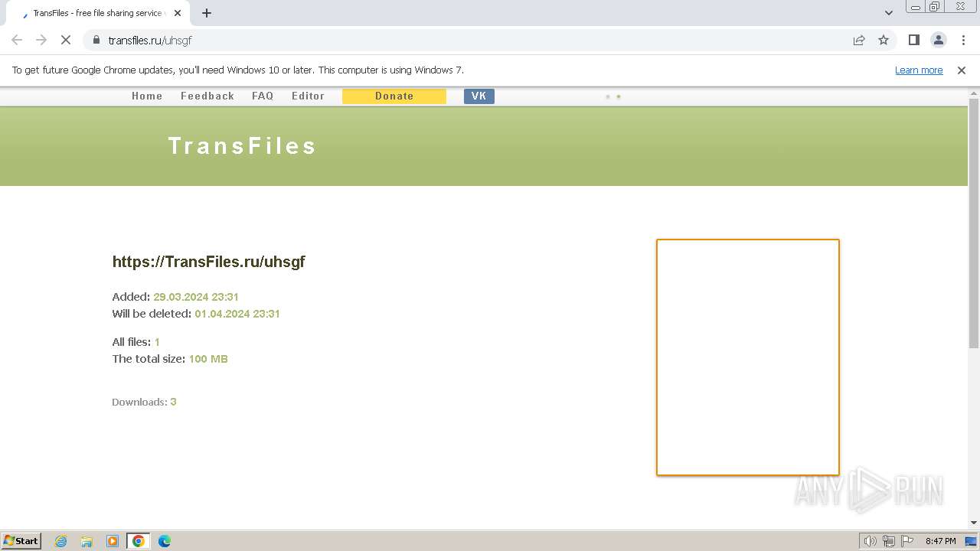Open the Feedback page
The width and height of the screenshot is (980, 551).
(x=207, y=96)
